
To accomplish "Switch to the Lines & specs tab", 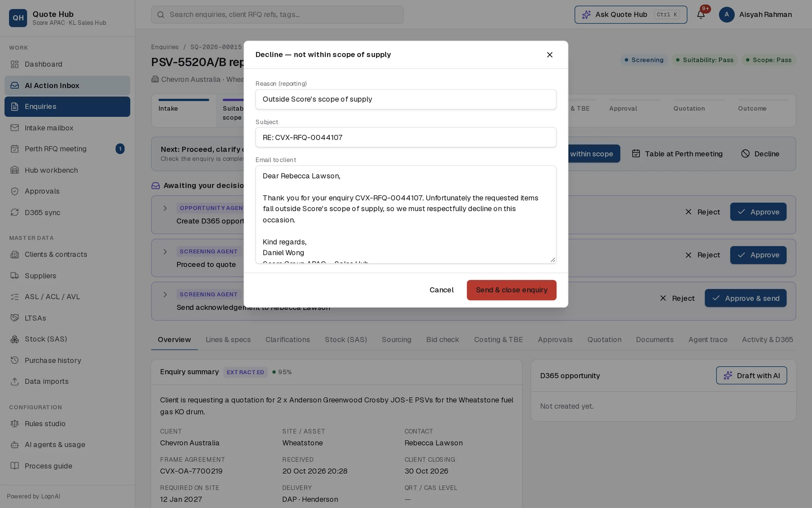I will (x=228, y=340).
